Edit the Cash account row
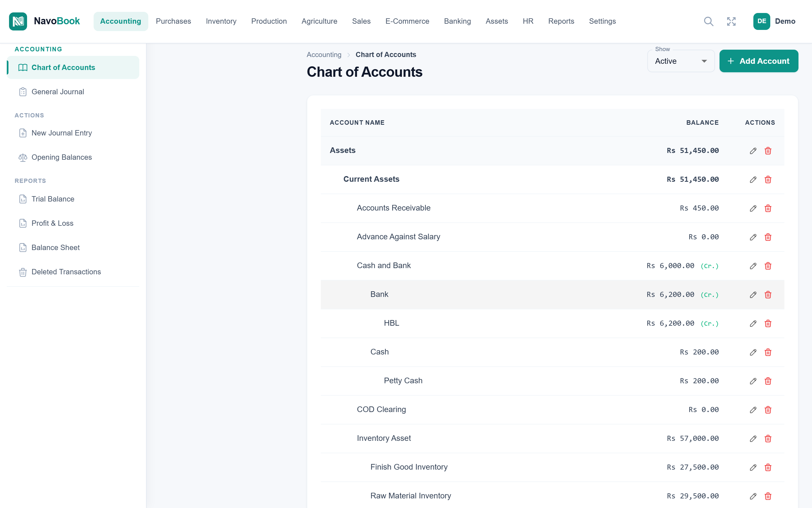Viewport: 812px width, 508px height. pos(753,352)
